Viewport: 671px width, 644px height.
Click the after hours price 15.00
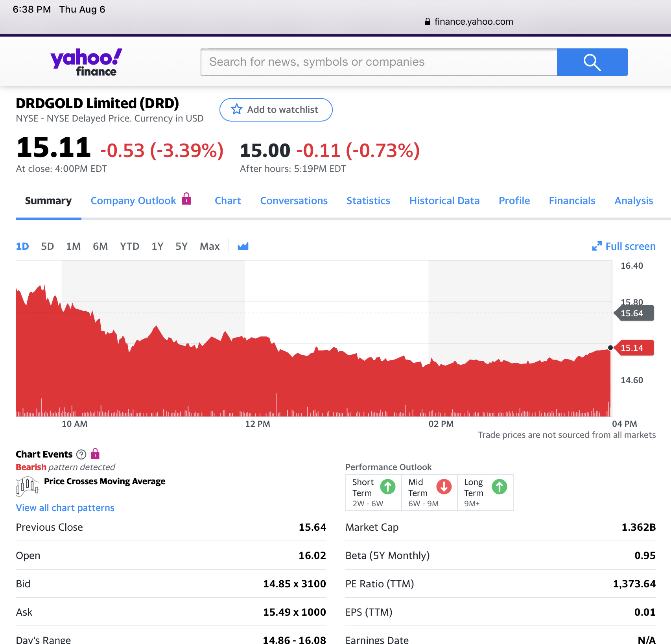click(x=265, y=150)
